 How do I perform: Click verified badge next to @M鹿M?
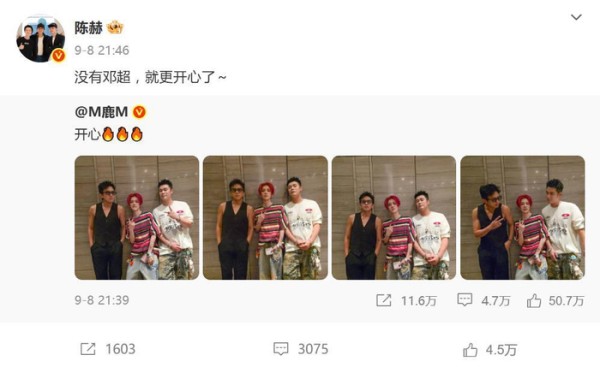pyautogui.click(x=139, y=112)
